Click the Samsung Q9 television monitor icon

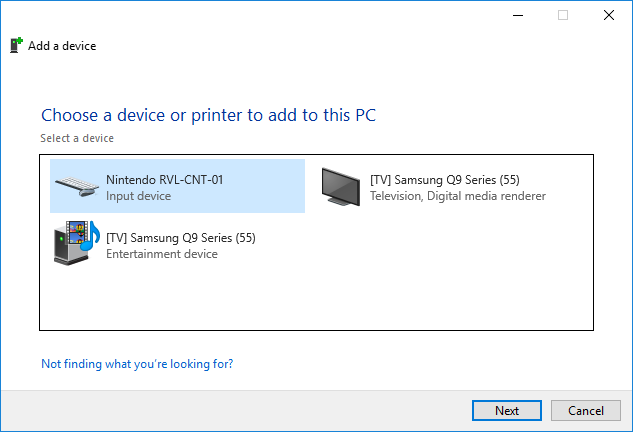340,187
